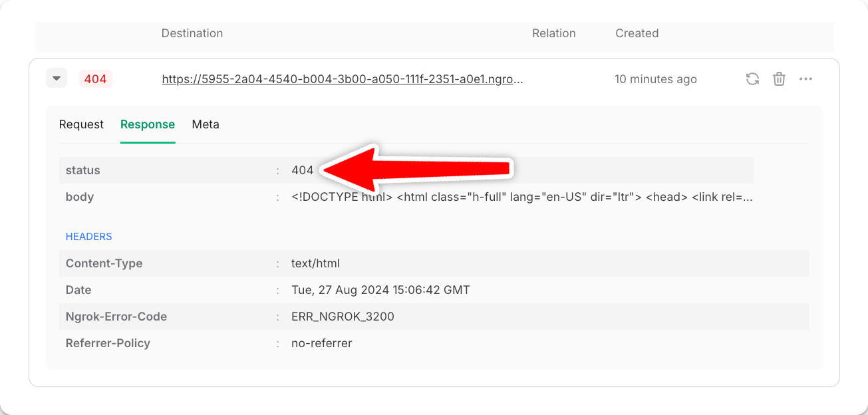Image resolution: width=868 pixels, height=415 pixels.
Task: Click the body row HTML content
Action: (x=522, y=197)
